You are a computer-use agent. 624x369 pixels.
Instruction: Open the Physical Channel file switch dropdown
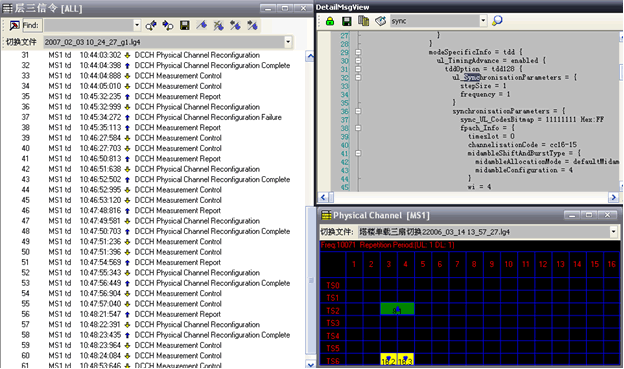614,232
